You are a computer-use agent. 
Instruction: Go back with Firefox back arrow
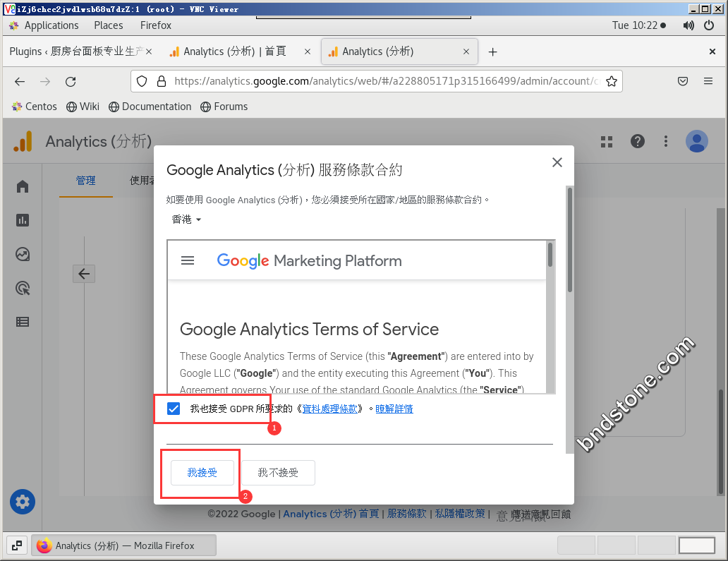coord(20,82)
